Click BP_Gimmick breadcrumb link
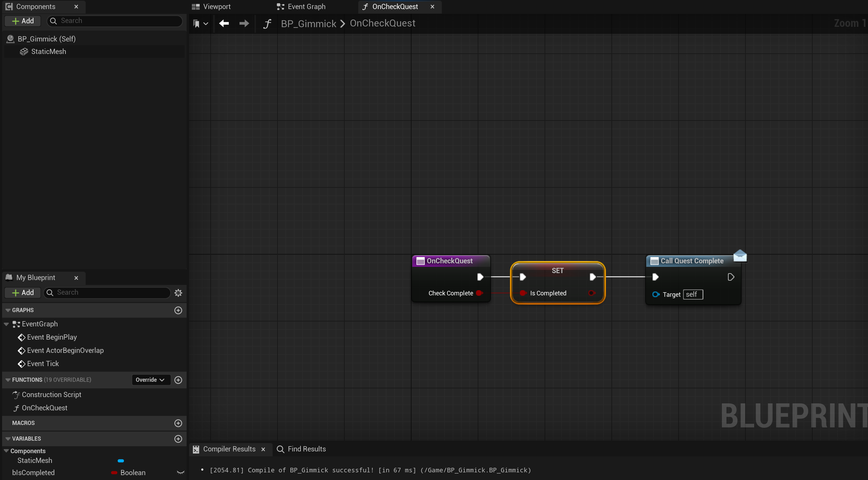 point(308,23)
